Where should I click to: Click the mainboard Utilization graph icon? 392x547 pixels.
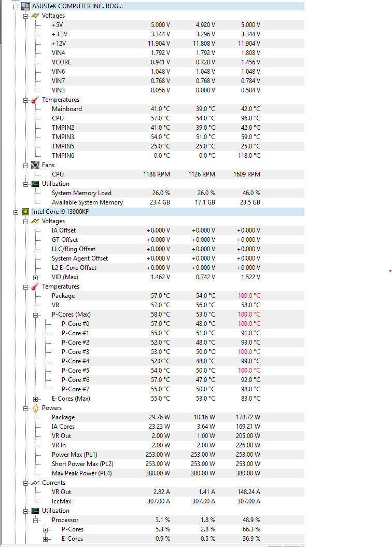pos(35,184)
